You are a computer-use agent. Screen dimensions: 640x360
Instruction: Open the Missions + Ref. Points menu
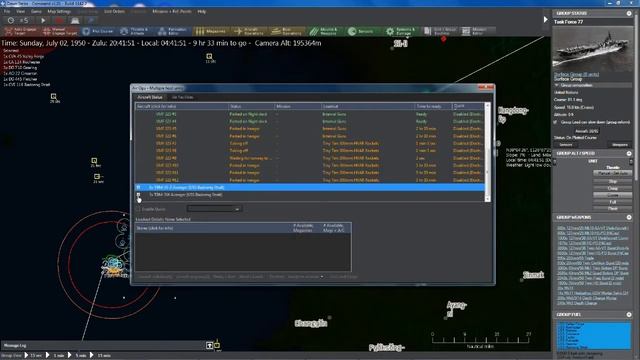(x=172, y=11)
